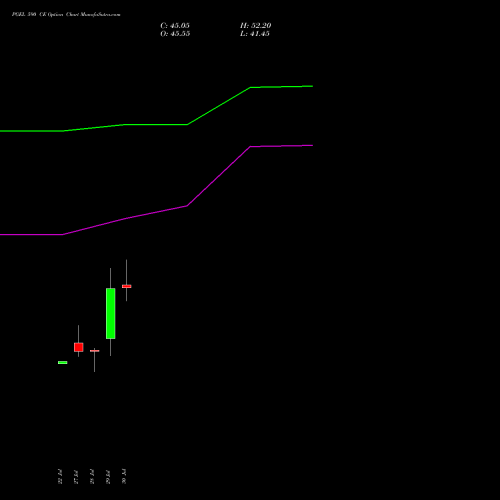Click the 29 Jul date axis label
This screenshot has width=500, height=500.
[108, 477]
